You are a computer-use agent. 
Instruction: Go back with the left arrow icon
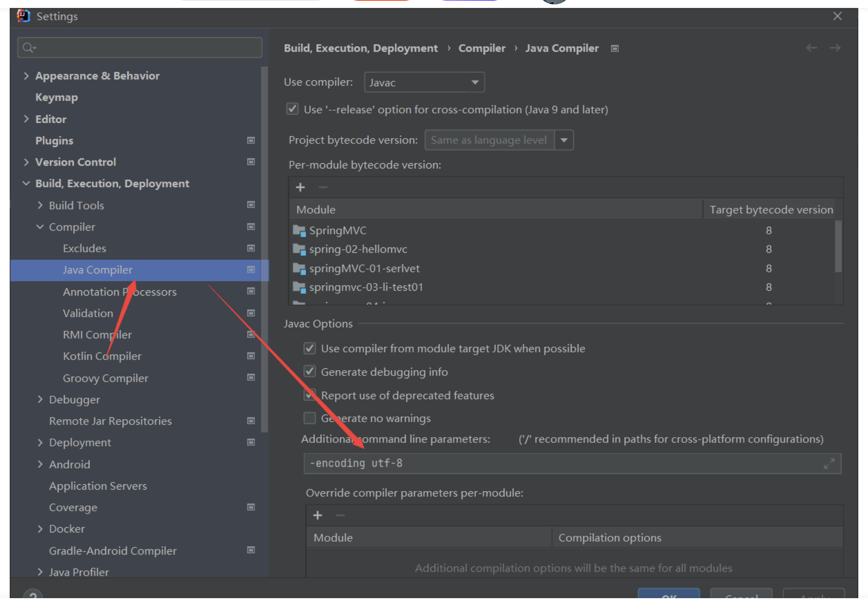tap(812, 48)
